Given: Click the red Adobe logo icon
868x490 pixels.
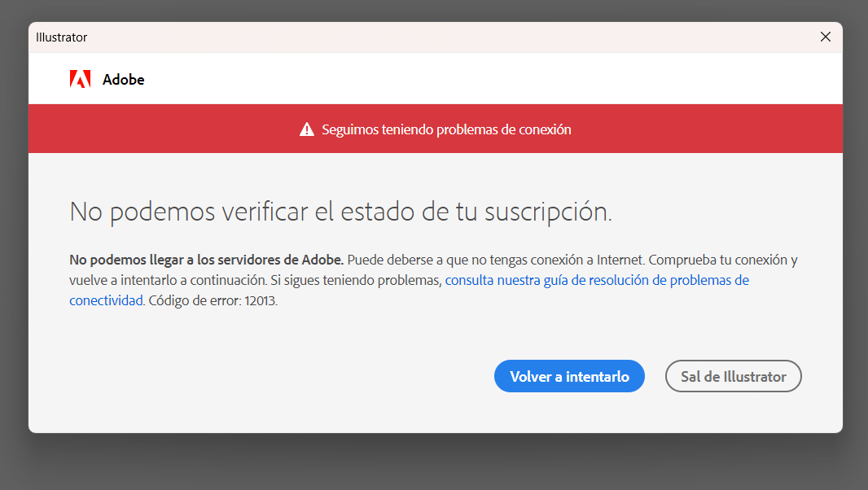Looking at the screenshot, I should click(x=81, y=79).
